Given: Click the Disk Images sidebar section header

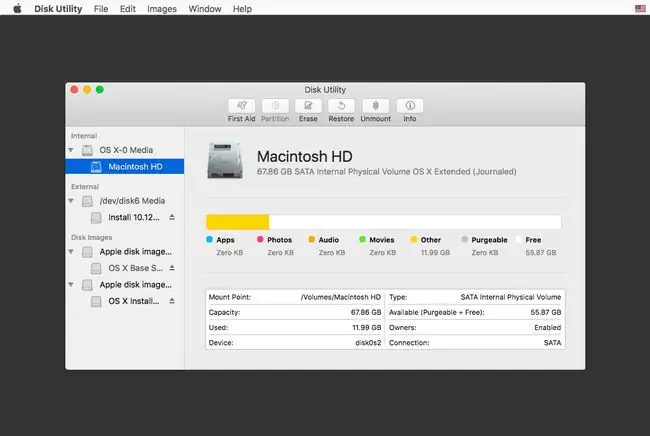Looking at the screenshot, I should (92, 237).
